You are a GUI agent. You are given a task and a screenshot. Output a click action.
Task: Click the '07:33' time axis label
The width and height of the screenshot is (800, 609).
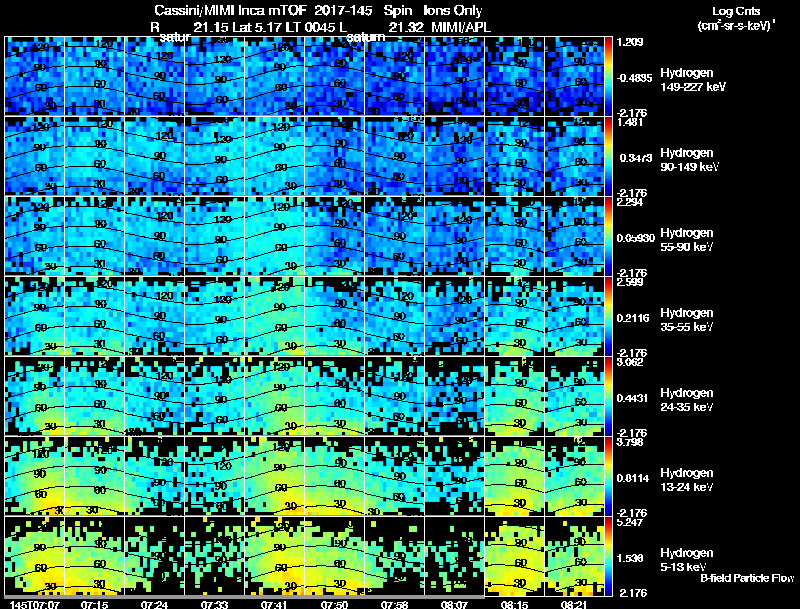214,605
